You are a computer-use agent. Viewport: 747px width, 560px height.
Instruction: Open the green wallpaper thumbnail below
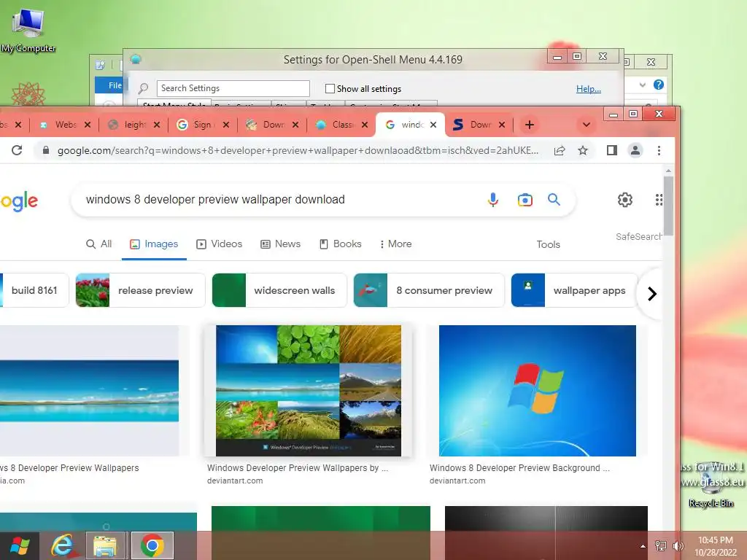(321, 518)
